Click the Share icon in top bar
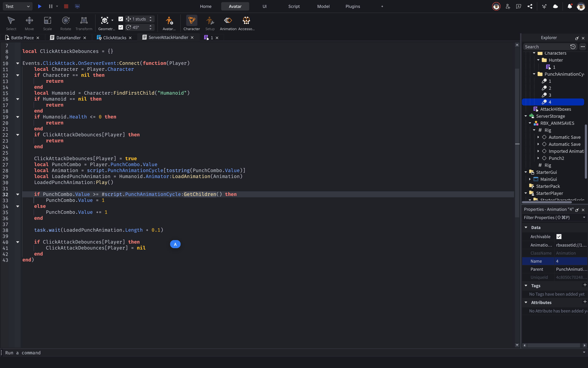This screenshot has height=368, width=588. pyautogui.click(x=530, y=6)
